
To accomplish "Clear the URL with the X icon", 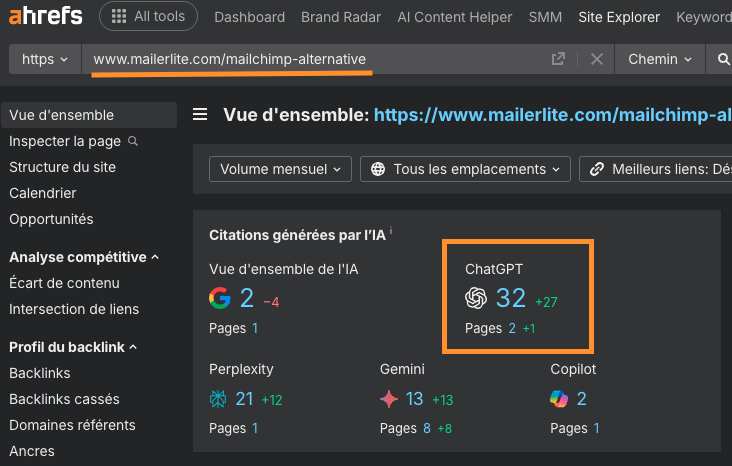I will pos(597,59).
